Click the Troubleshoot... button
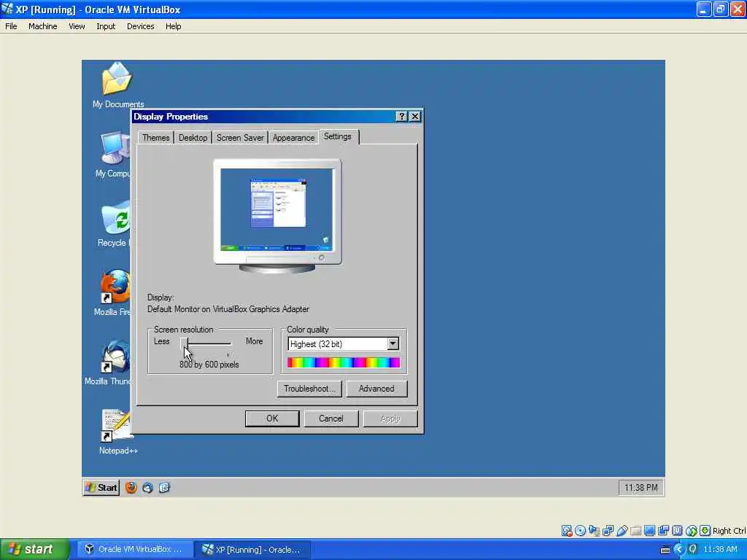Image resolution: width=747 pixels, height=560 pixels. (309, 389)
